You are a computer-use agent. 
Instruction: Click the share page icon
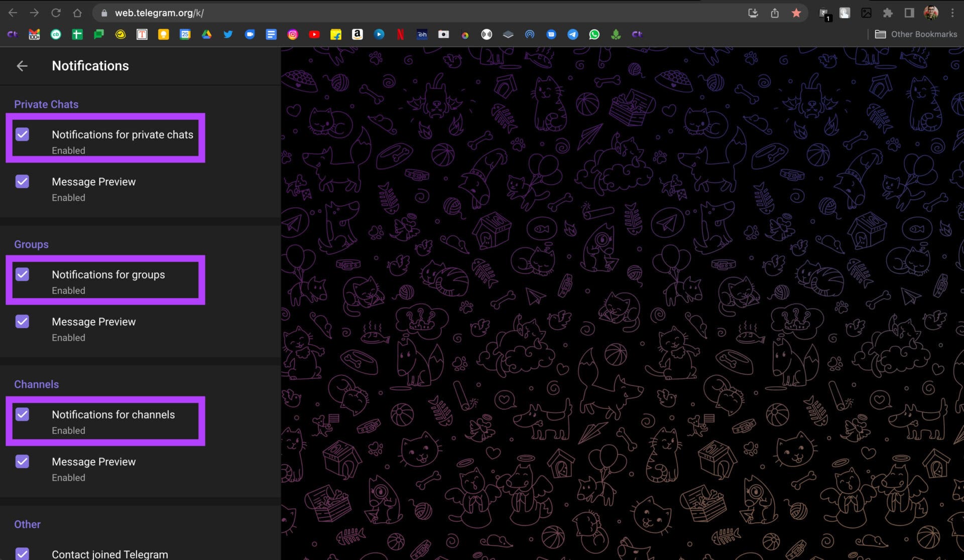(x=775, y=13)
